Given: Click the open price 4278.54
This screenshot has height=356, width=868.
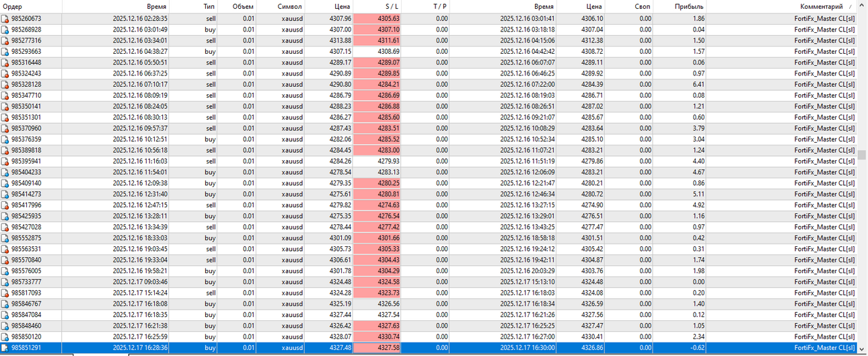Looking at the screenshot, I should [340, 172].
